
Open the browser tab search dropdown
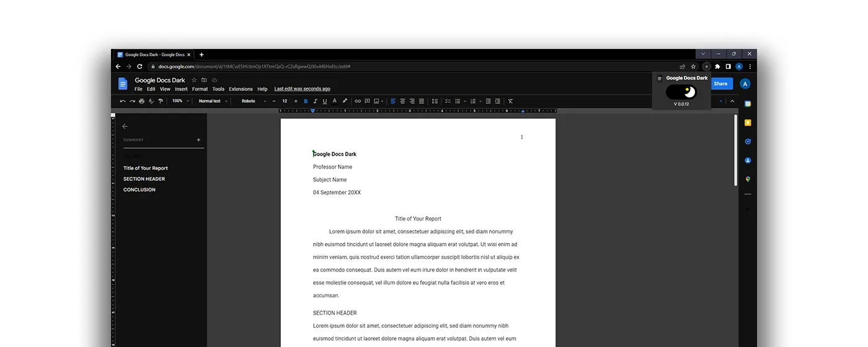pyautogui.click(x=702, y=54)
